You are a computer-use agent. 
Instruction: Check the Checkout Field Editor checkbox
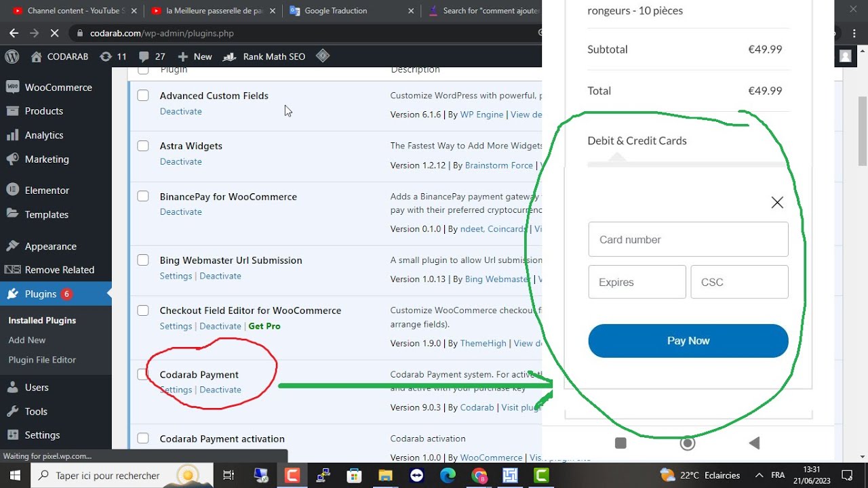point(143,310)
